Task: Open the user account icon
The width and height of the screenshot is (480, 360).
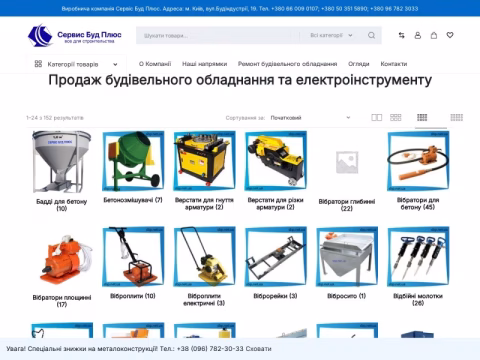Action: click(418, 35)
